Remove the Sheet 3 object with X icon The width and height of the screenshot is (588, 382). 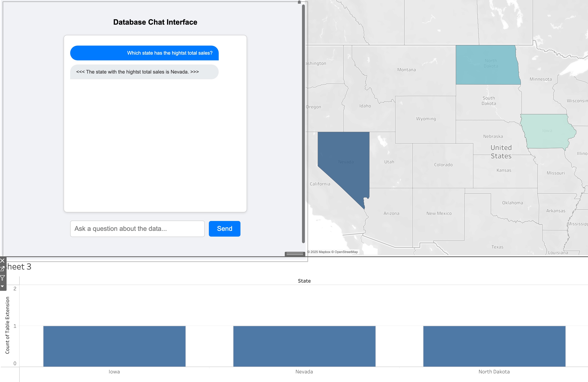[2, 260]
